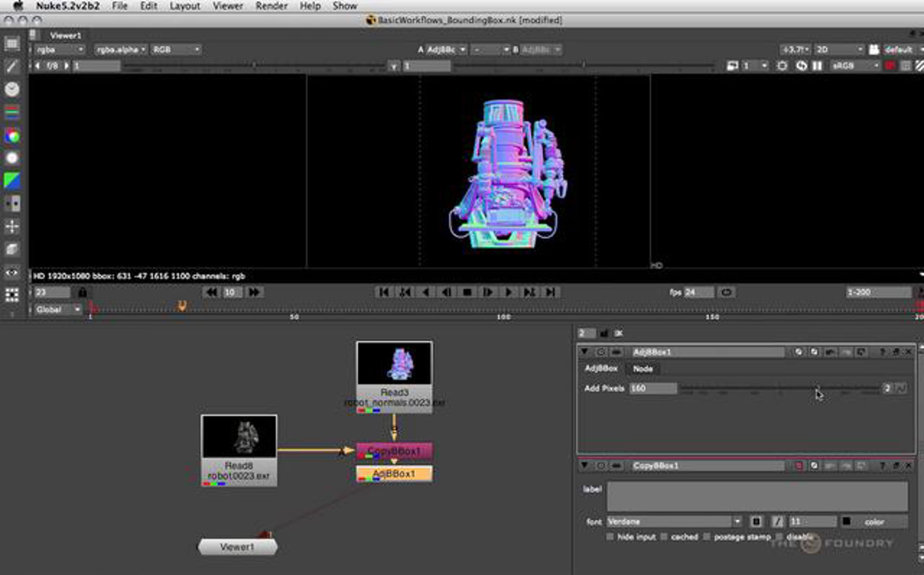
Task: Open the Views nodes eye icon
Action: pos(12,272)
